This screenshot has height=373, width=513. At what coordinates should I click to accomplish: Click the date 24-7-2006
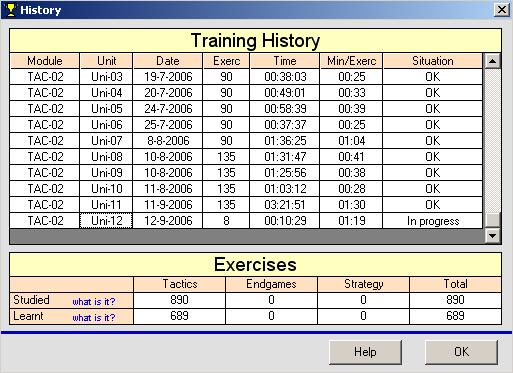coord(168,109)
